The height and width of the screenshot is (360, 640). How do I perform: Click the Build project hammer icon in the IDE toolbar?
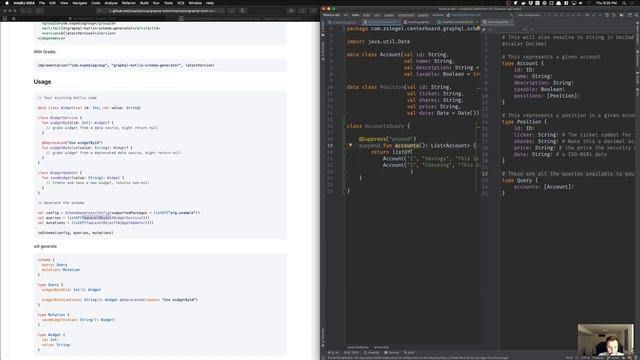tap(511, 15)
